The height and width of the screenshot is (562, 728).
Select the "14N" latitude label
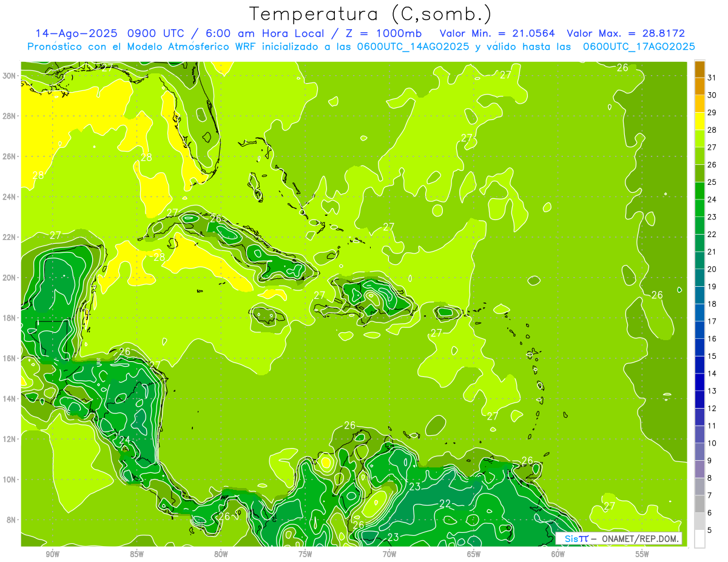10,398
